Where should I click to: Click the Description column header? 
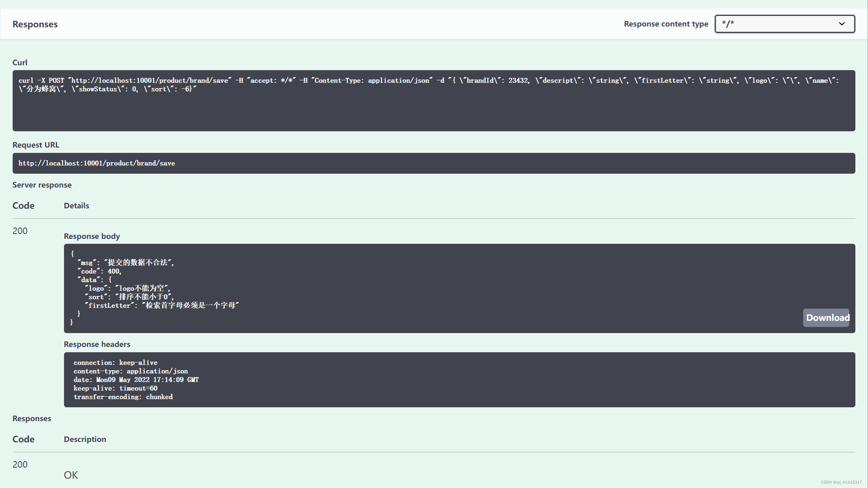(x=85, y=439)
